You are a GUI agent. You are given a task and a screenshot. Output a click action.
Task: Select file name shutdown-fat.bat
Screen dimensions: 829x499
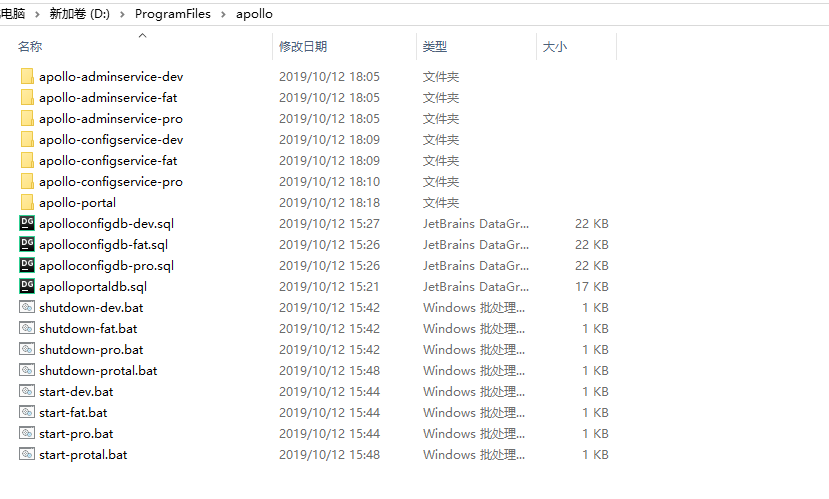pyautogui.click(x=88, y=329)
